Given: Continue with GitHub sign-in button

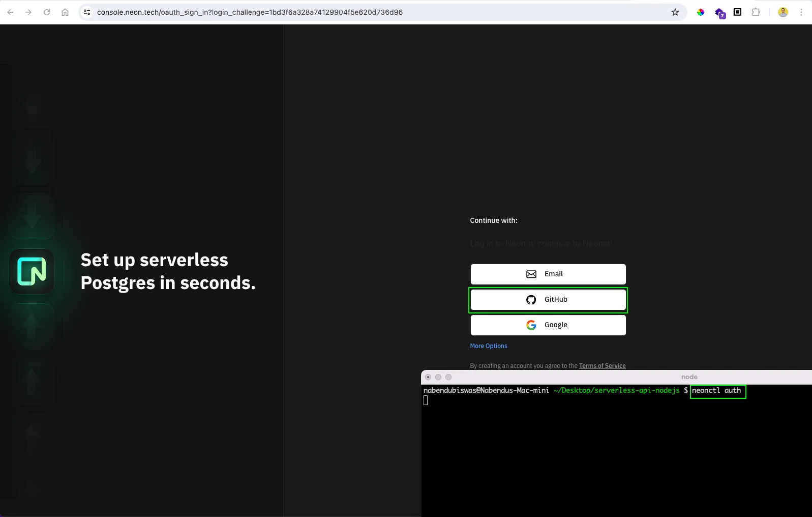Looking at the screenshot, I should (548, 300).
